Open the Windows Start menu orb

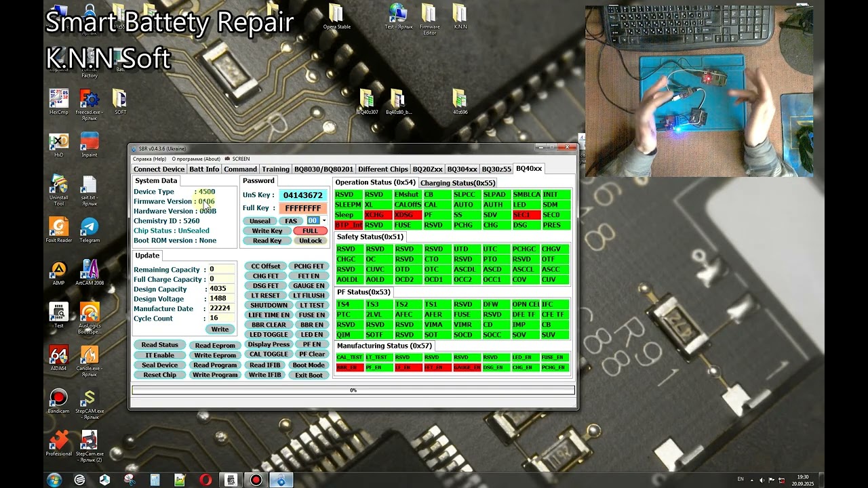[x=54, y=480]
